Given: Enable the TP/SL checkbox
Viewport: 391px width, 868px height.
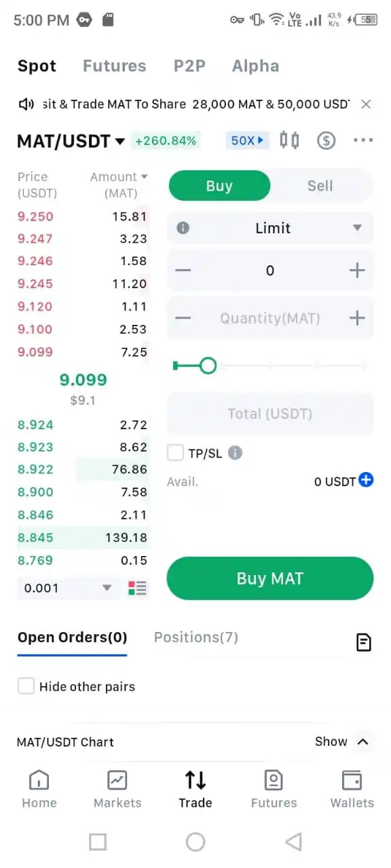Looking at the screenshot, I should [175, 453].
